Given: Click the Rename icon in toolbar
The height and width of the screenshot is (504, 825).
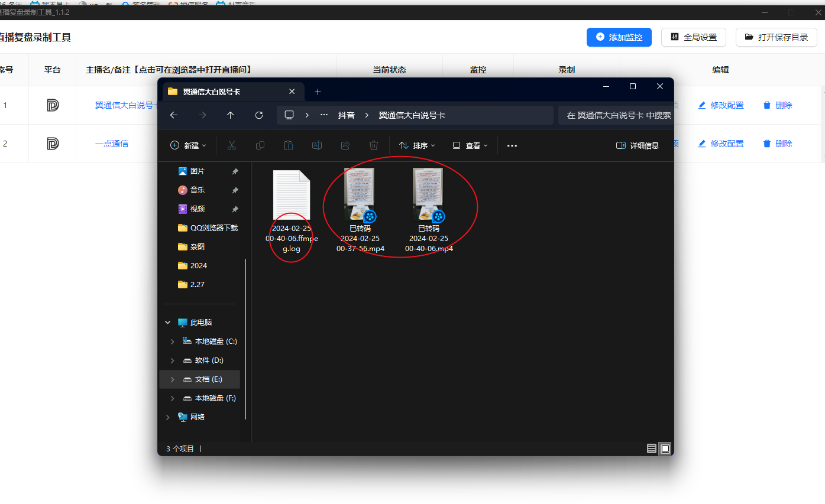Looking at the screenshot, I should (x=317, y=145).
